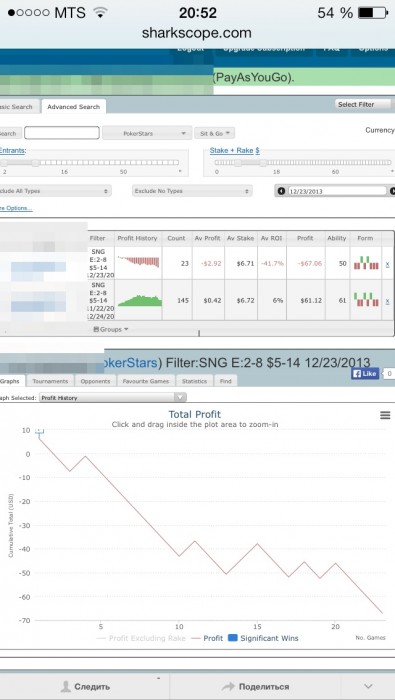Click the right handle of Entrants slider
Image resolution: width=395 pixels, height=700 pixels.
click(35, 163)
